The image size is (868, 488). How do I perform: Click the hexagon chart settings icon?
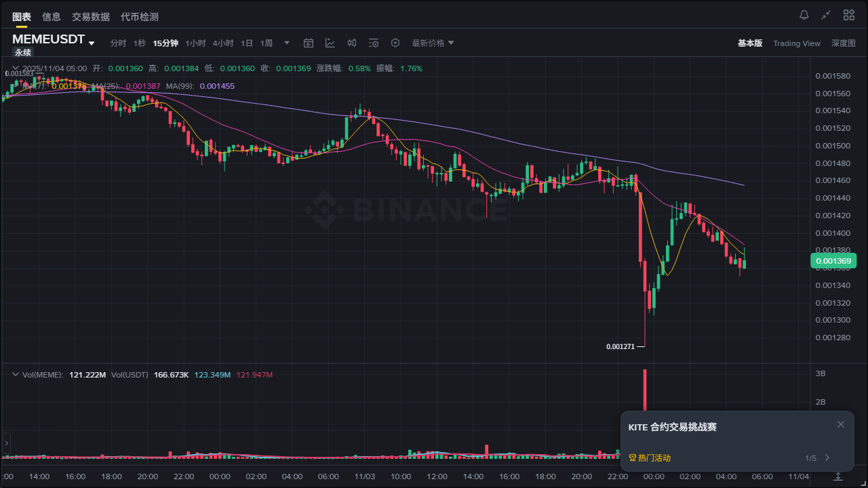tap(395, 43)
